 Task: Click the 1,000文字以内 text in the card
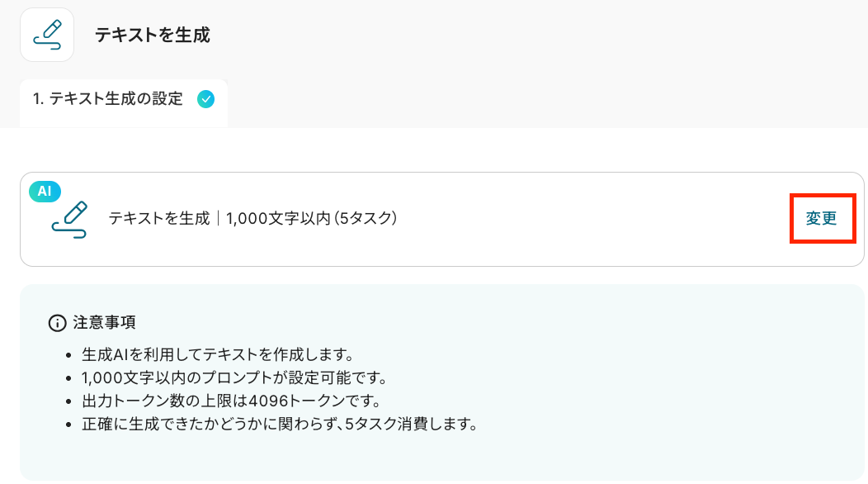tap(278, 220)
